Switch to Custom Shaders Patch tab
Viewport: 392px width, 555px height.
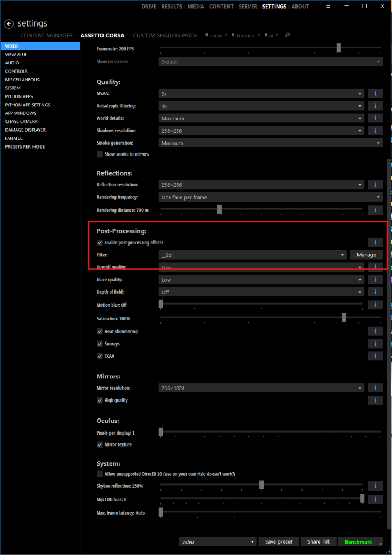tap(165, 36)
